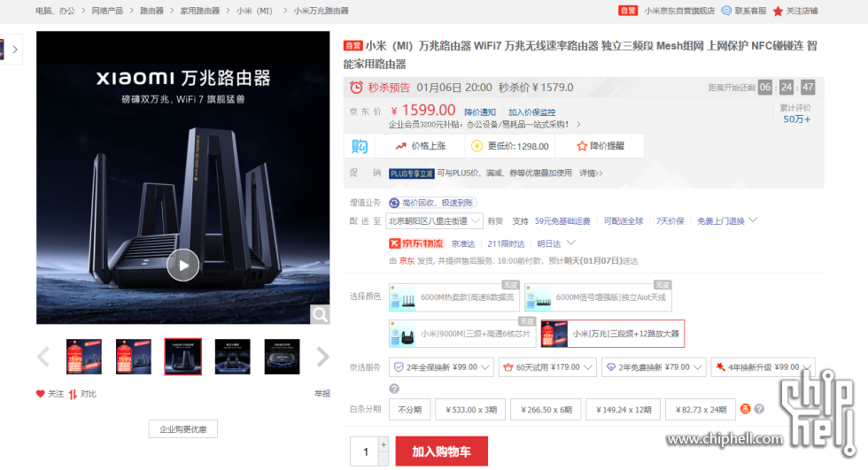
Task: Expand delivery options chevron after 明日达
Action: click(x=571, y=243)
